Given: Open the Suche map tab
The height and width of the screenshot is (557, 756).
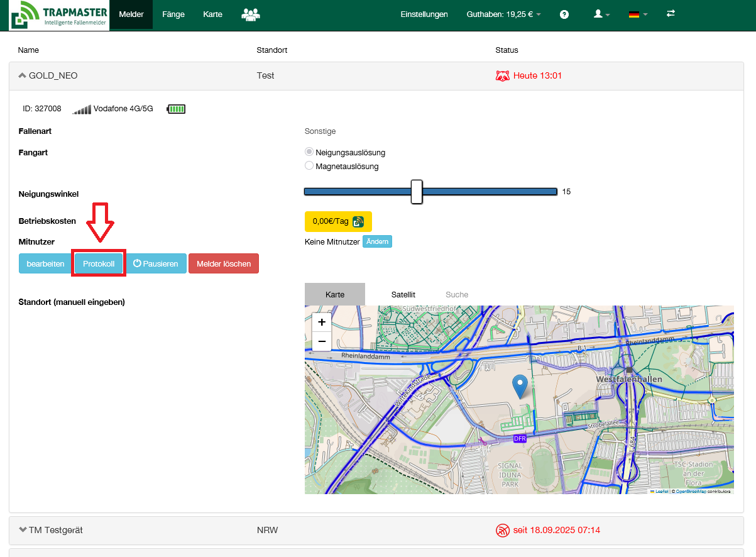Looking at the screenshot, I should [x=457, y=294].
